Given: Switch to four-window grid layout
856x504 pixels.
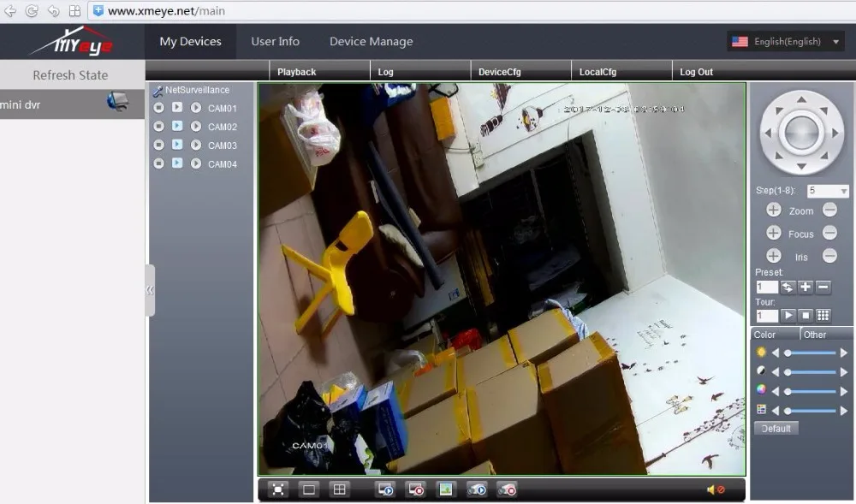Looking at the screenshot, I should [339, 489].
